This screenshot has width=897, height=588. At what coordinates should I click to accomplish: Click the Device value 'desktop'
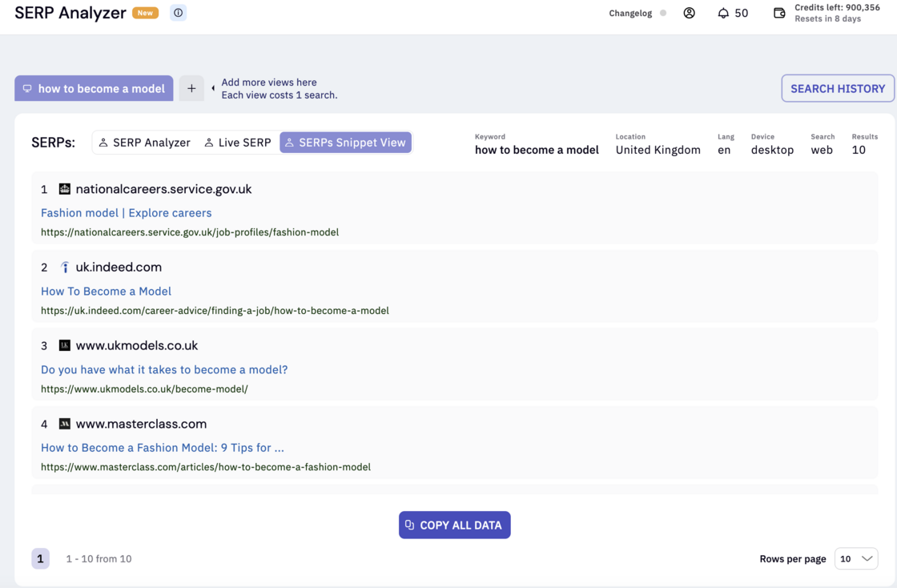(x=772, y=150)
